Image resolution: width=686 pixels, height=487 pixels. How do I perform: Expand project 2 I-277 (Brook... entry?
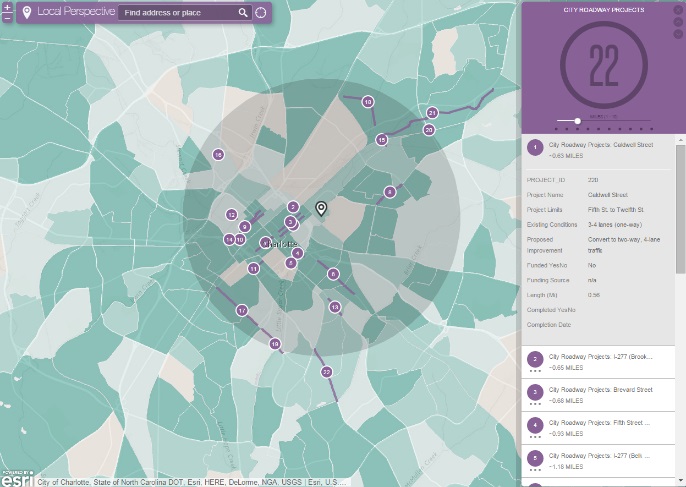click(598, 362)
